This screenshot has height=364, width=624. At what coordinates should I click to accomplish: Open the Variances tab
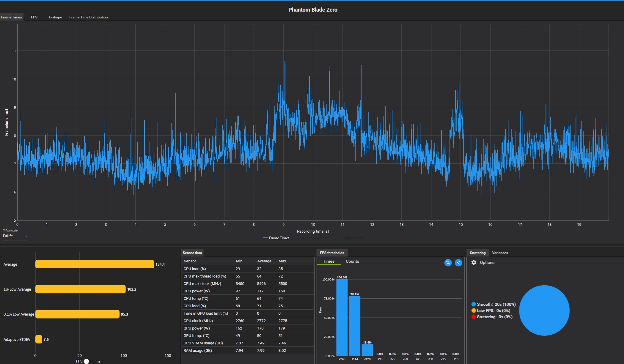[500, 253]
